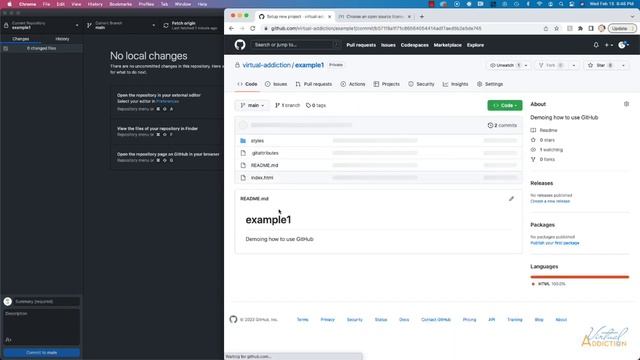The height and width of the screenshot is (360, 640).
Task: Reload the page in Chrome
Action: [x=253, y=29]
